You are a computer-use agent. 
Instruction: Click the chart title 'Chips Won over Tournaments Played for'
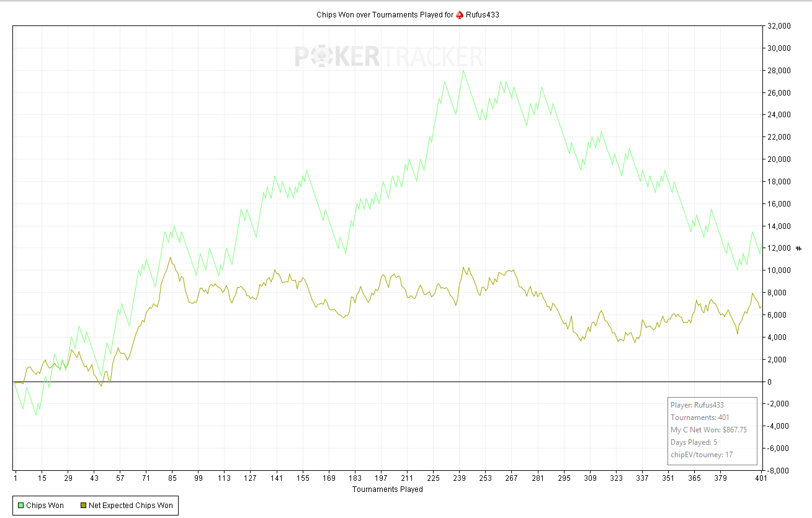pyautogui.click(x=385, y=15)
